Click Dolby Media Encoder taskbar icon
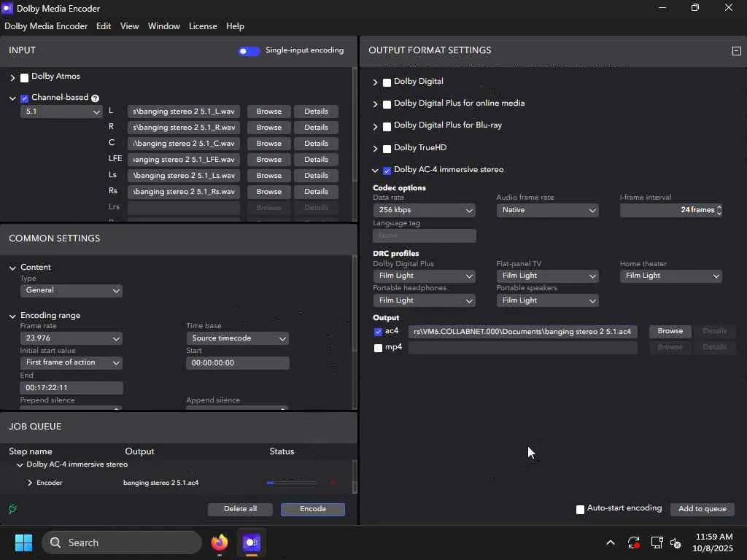 pyautogui.click(x=252, y=542)
